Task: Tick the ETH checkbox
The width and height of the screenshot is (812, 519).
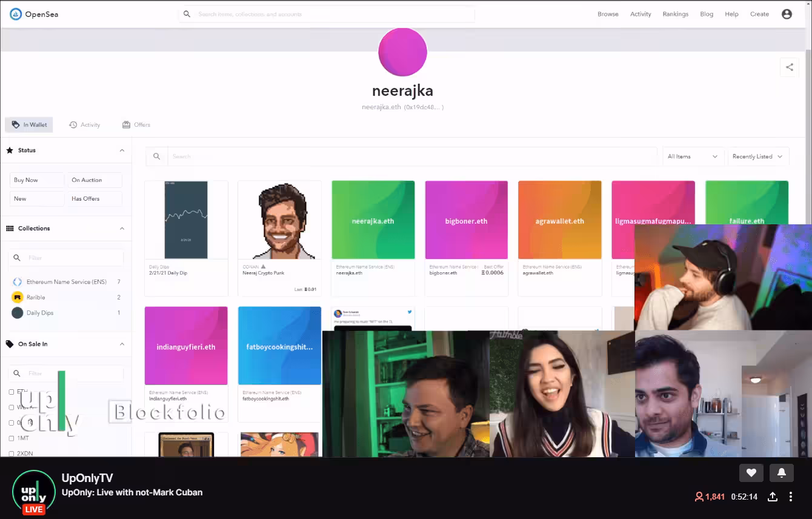Action: click(x=12, y=392)
